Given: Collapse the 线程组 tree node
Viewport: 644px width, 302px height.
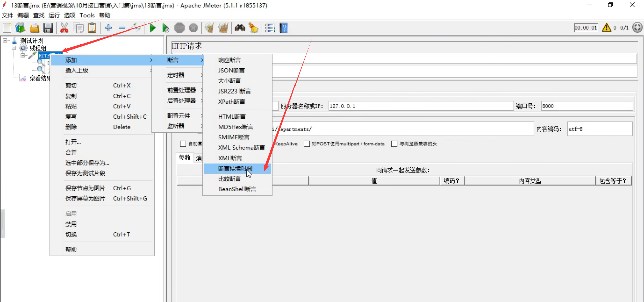Looking at the screenshot, I should point(14,48).
